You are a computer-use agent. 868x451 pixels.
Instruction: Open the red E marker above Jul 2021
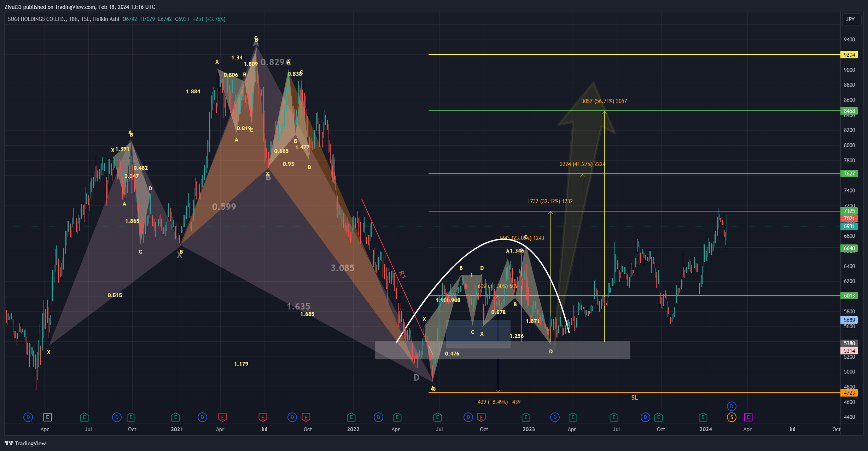pos(263,417)
